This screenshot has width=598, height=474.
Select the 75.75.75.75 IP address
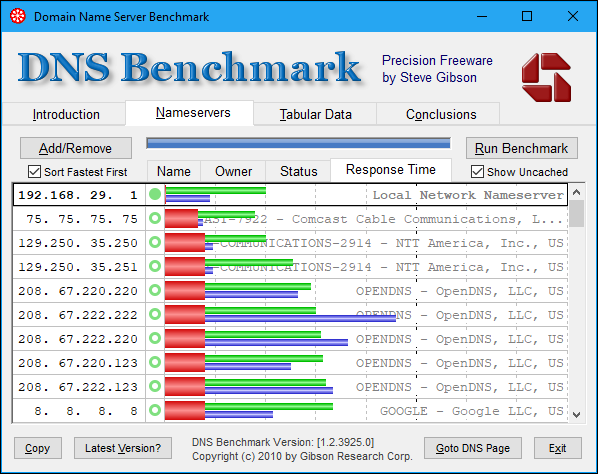(x=82, y=219)
